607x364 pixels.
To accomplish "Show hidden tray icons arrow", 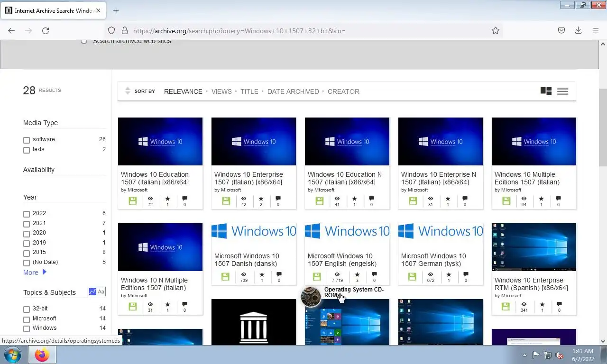I will click(x=524, y=355).
